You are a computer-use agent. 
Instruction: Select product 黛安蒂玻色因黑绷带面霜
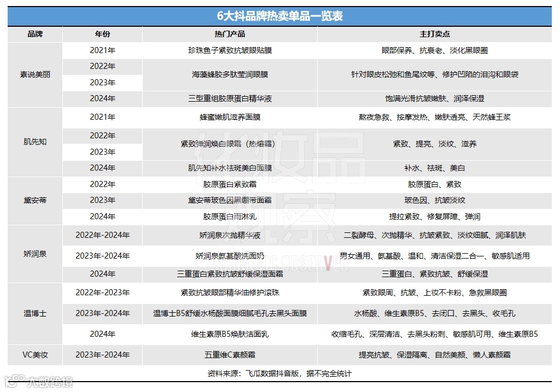click(230, 200)
